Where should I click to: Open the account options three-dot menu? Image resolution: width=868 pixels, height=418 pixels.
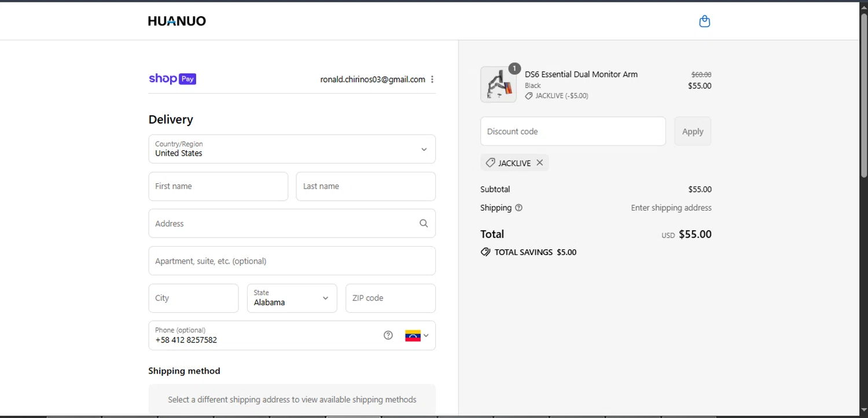[x=432, y=80]
